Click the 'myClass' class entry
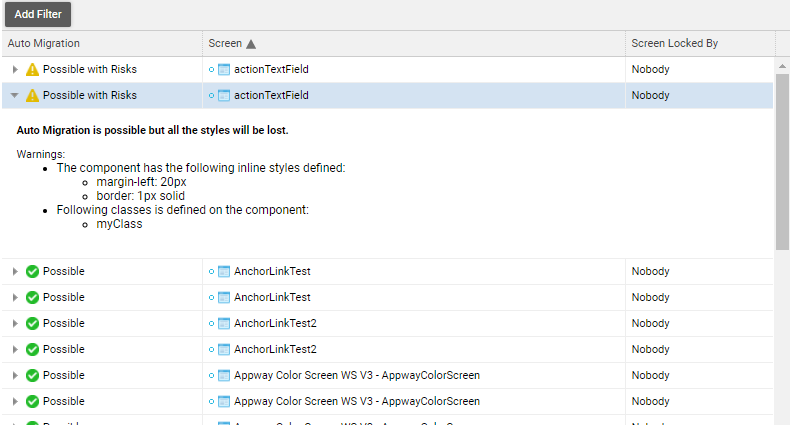This screenshot has width=791, height=425. pyautogui.click(x=120, y=224)
